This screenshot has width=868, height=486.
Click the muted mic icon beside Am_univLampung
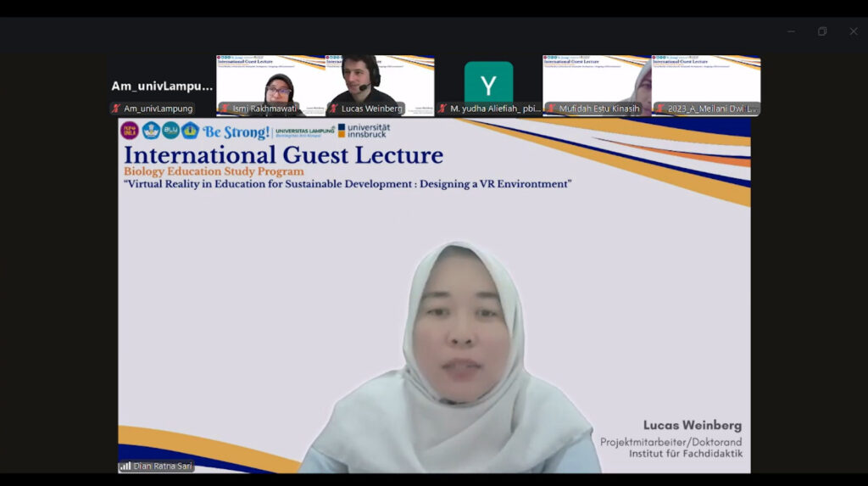click(x=116, y=109)
